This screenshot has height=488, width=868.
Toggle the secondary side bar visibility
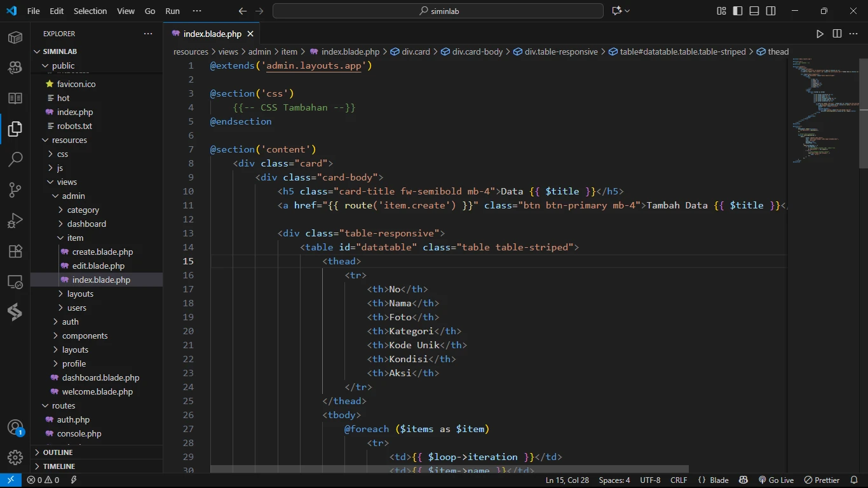tap(771, 11)
